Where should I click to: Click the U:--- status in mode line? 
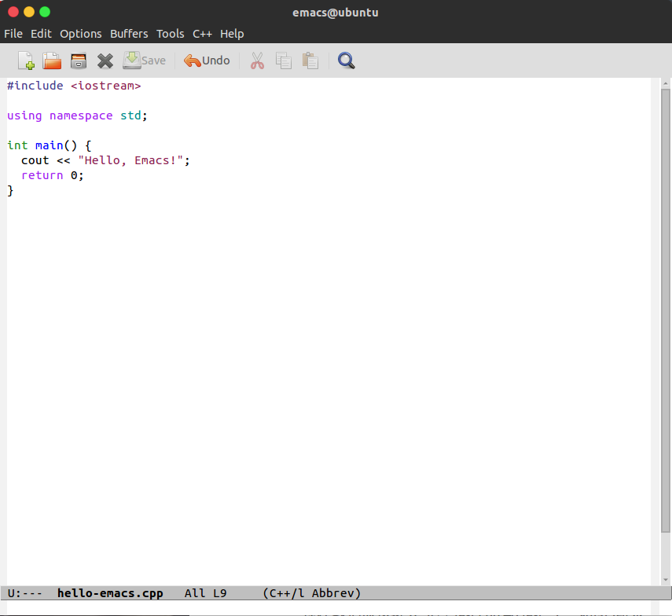click(25, 593)
